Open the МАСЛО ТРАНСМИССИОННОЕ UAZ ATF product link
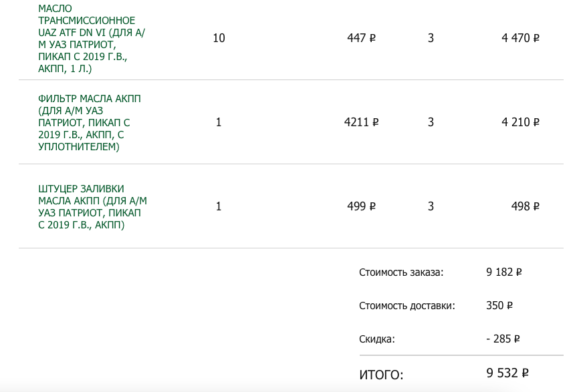This screenshot has width=583, height=392. [x=87, y=38]
